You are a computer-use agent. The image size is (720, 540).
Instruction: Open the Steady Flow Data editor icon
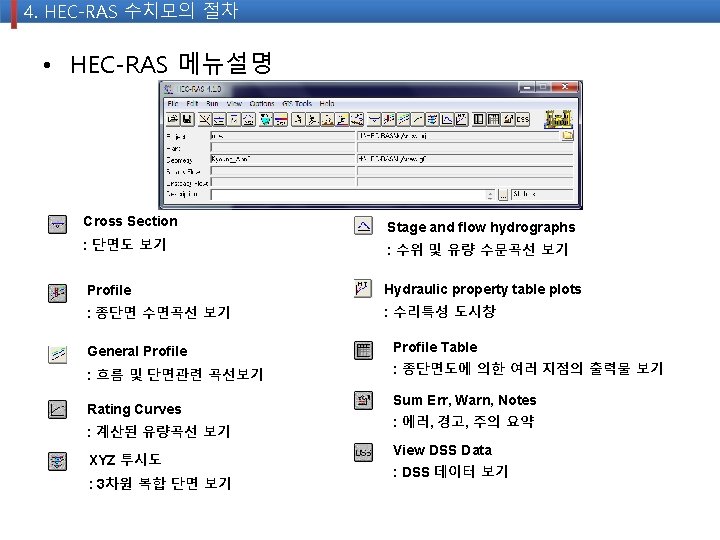pos(219,120)
